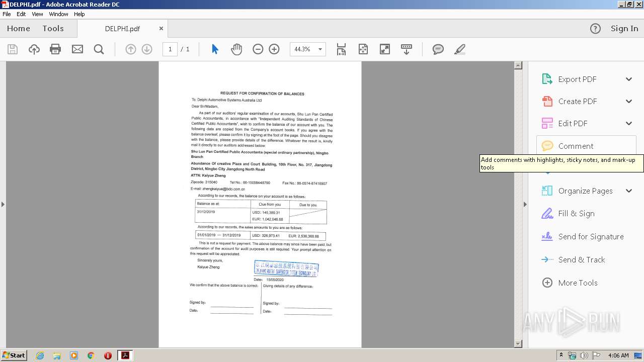Activate the Hand pan tool
The image size is (644, 362).
click(x=236, y=49)
